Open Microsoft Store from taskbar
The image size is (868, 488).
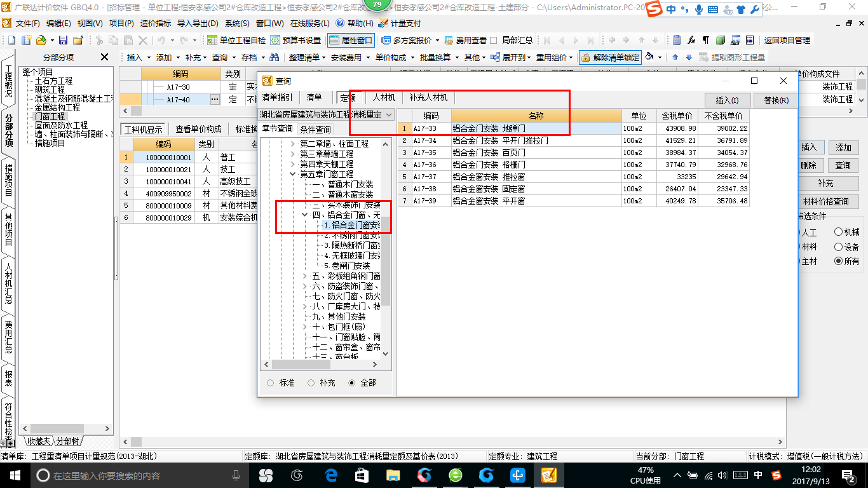362,475
